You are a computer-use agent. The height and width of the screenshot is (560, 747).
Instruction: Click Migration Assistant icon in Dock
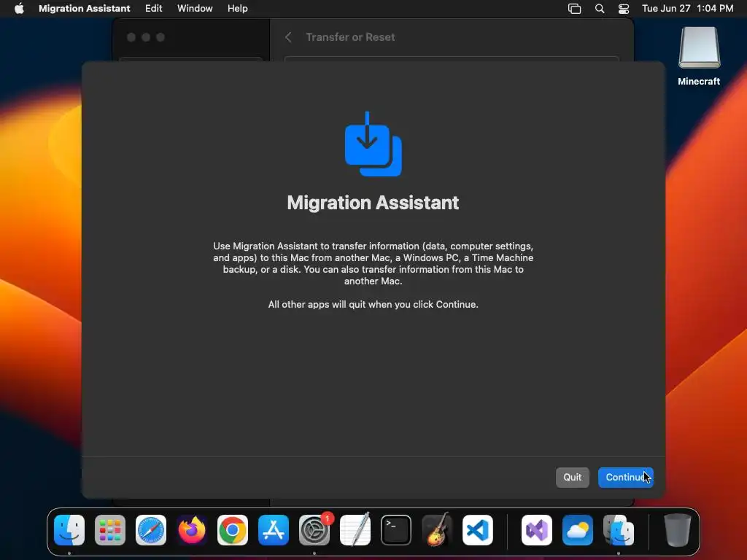[619, 530]
